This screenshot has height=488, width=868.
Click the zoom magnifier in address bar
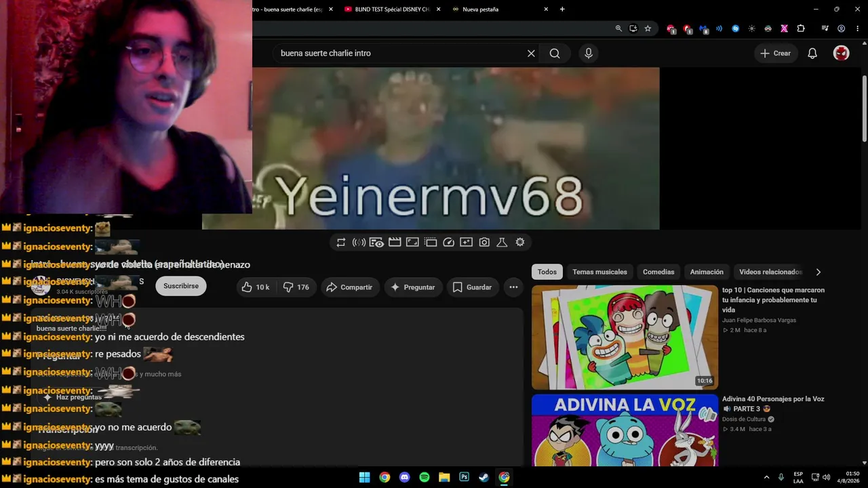tap(618, 28)
